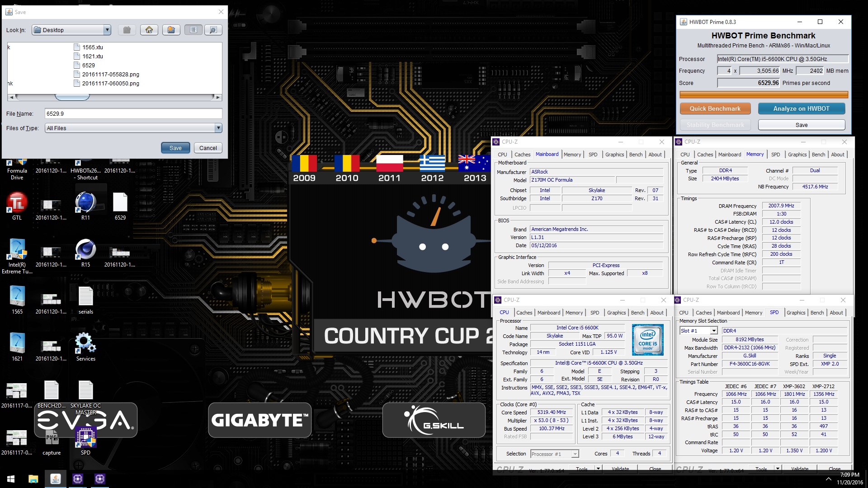Open BENCH2D text file on desktop

pos(52,394)
